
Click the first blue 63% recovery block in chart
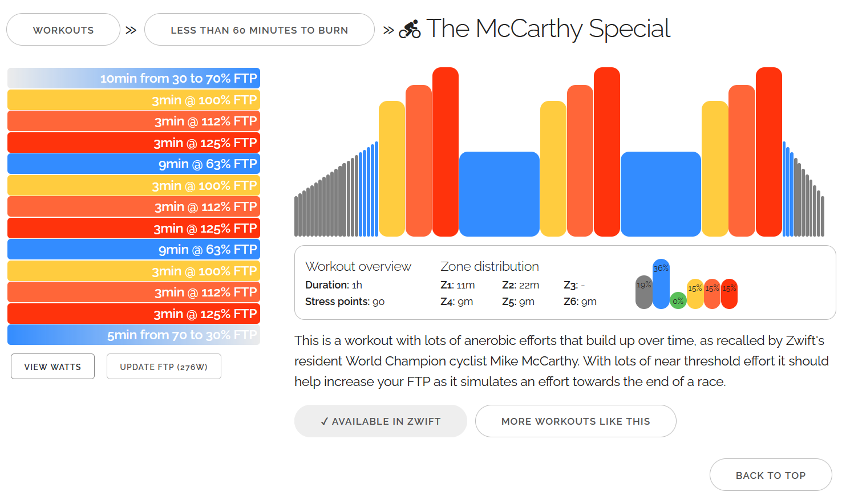click(499, 194)
